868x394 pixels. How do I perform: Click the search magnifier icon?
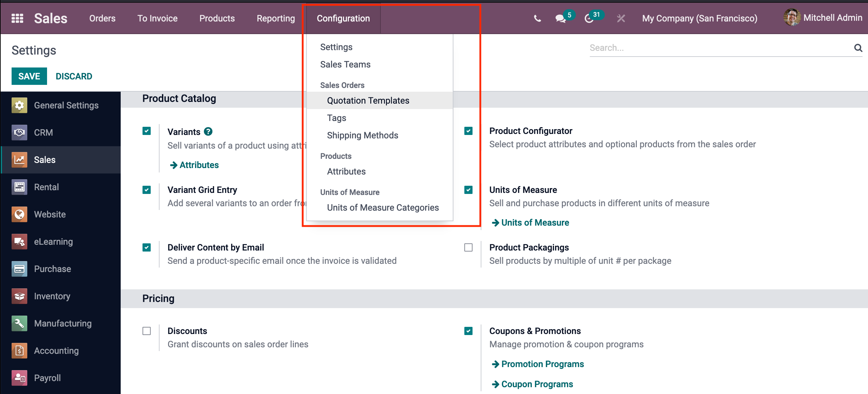[x=858, y=48]
